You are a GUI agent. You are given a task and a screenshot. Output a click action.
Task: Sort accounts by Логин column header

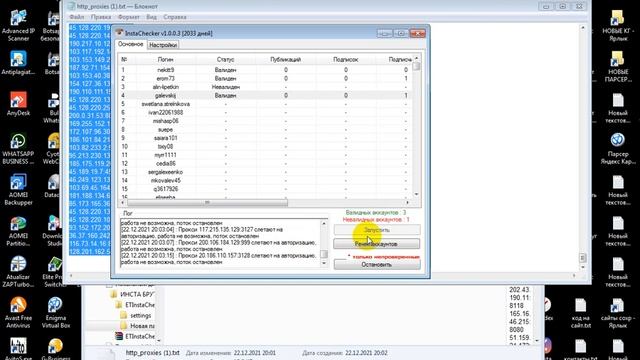[x=165, y=60]
